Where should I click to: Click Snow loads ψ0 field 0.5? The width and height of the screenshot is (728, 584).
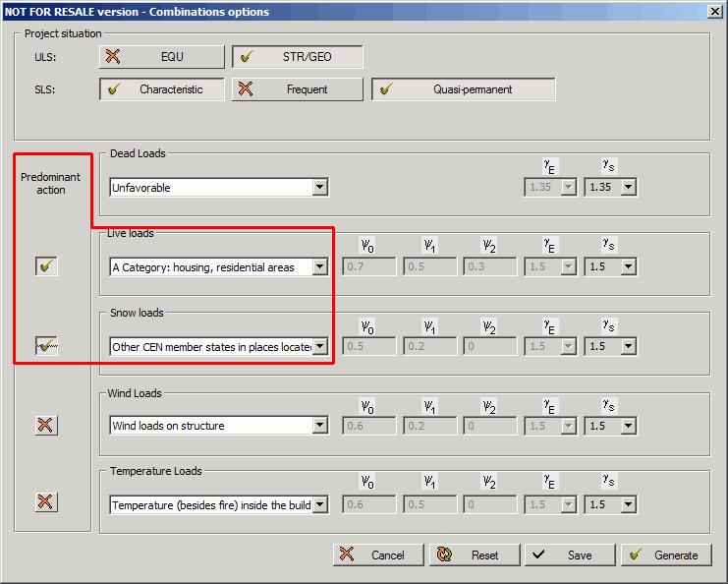[x=369, y=346]
